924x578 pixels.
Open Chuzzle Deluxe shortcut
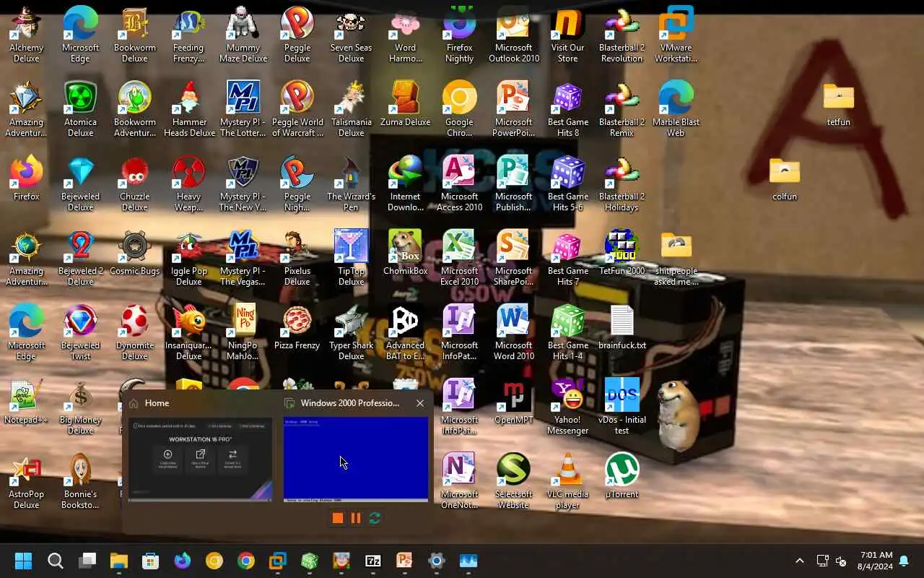point(134,184)
